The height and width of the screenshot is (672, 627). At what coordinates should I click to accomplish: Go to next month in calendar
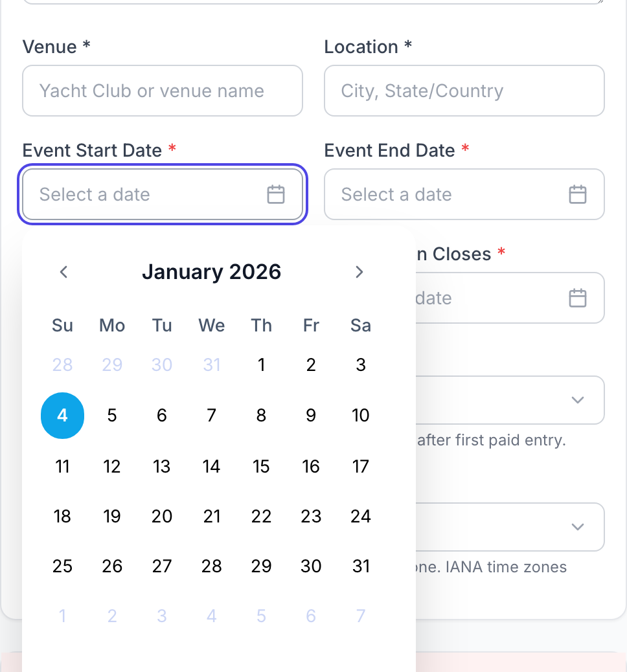(359, 272)
